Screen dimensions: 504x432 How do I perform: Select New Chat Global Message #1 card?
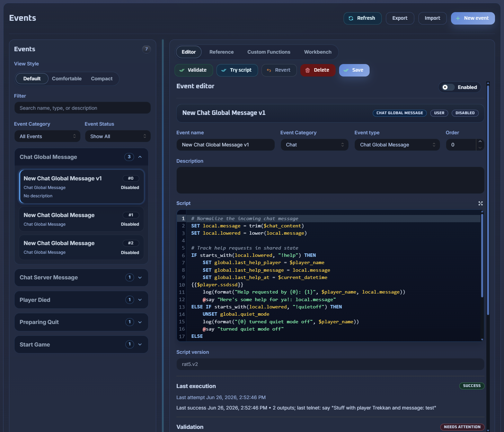point(82,219)
